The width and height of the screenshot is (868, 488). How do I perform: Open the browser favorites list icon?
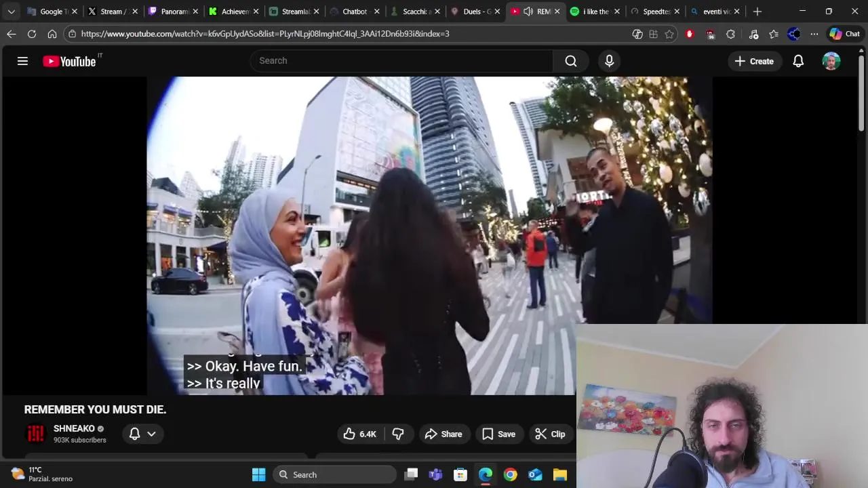click(x=774, y=34)
